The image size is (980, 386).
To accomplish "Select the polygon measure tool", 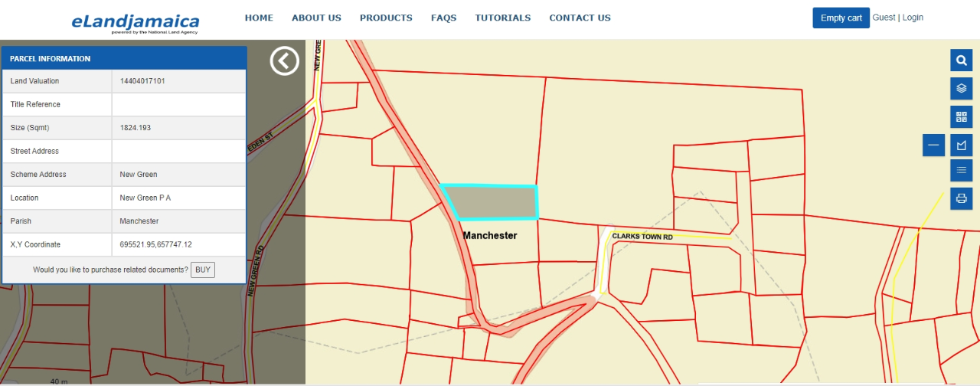I will coord(961,144).
